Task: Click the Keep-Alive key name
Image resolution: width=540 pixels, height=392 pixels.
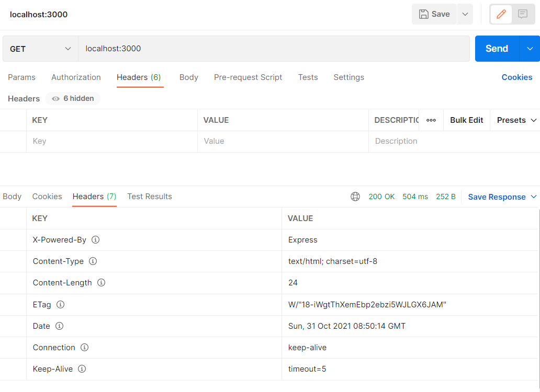Action: tap(53, 369)
